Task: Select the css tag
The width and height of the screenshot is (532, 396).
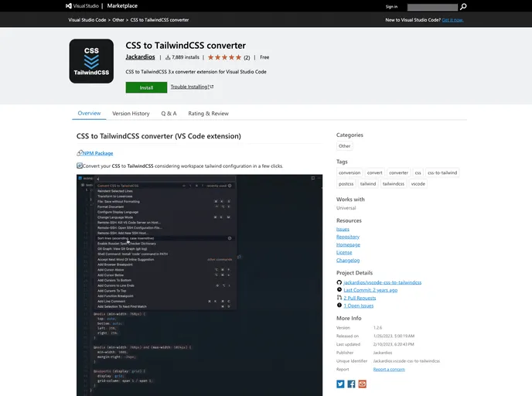Action: tap(418, 172)
